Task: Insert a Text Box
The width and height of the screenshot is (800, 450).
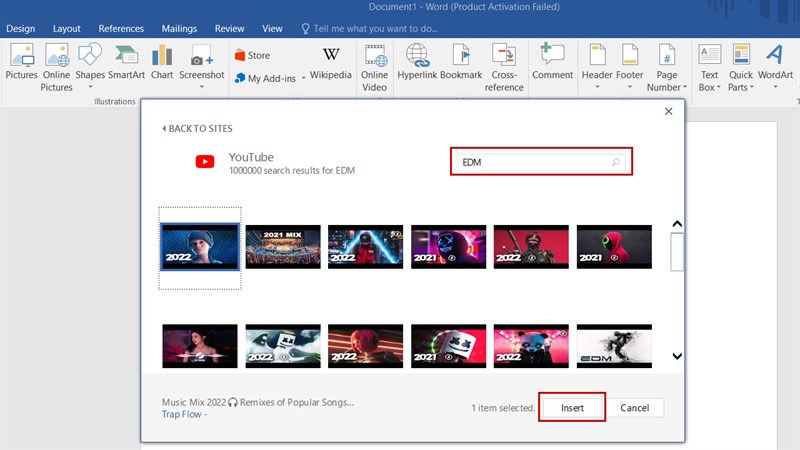Action: (x=709, y=68)
